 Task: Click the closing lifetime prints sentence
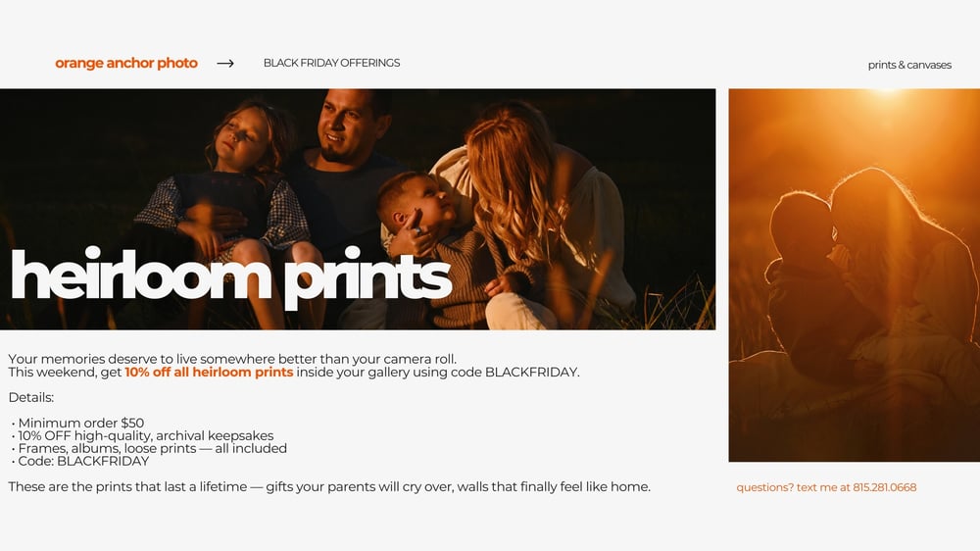pyautogui.click(x=329, y=486)
